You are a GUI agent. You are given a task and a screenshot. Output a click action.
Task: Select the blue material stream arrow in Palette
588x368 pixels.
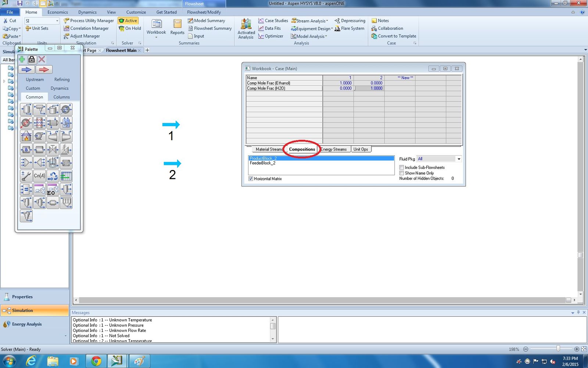point(26,70)
